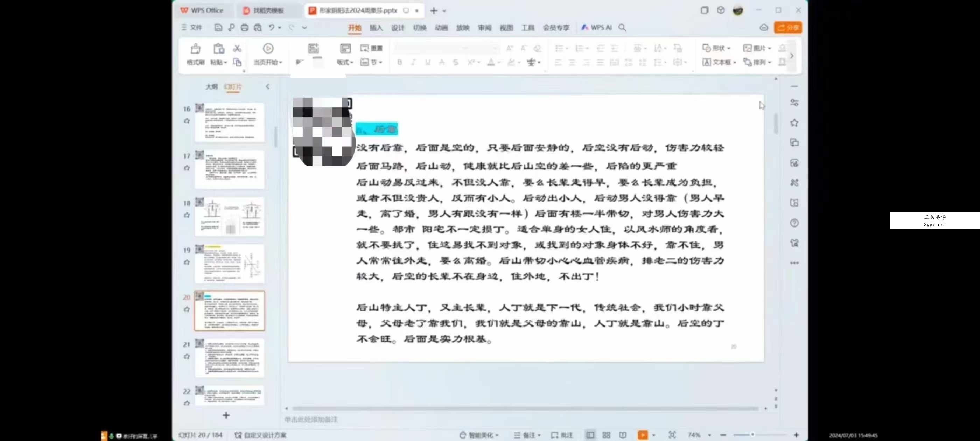Open the Shapes (形状) dropdown
Screen dimensions: 980x441
pyautogui.click(x=716, y=48)
